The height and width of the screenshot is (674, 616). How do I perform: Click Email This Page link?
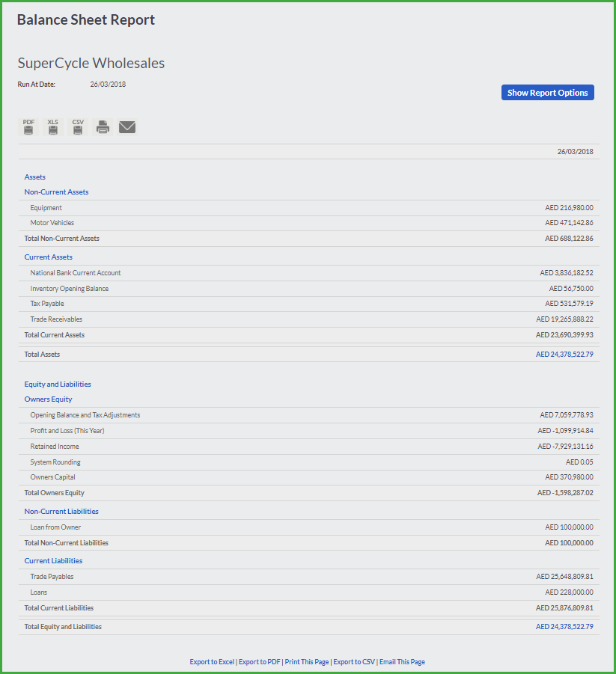[402, 662]
